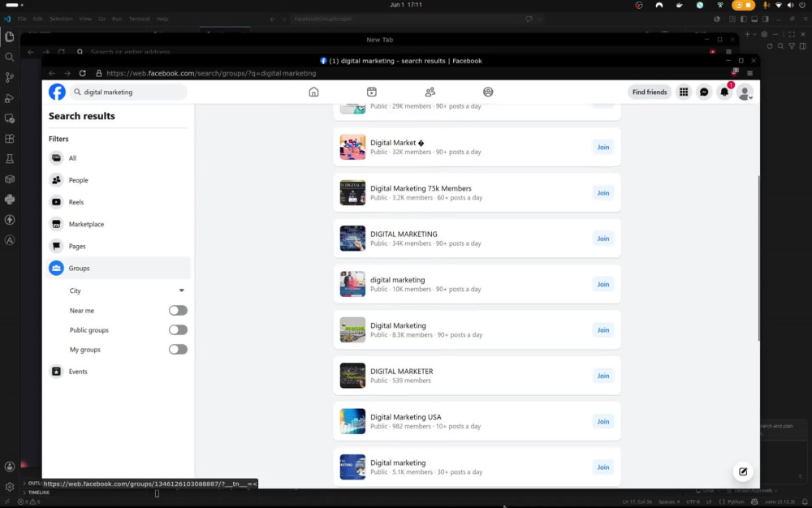Open VS Code Explorer icon in activity bar
The height and width of the screenshot is (508, 812).
(9, 37)
